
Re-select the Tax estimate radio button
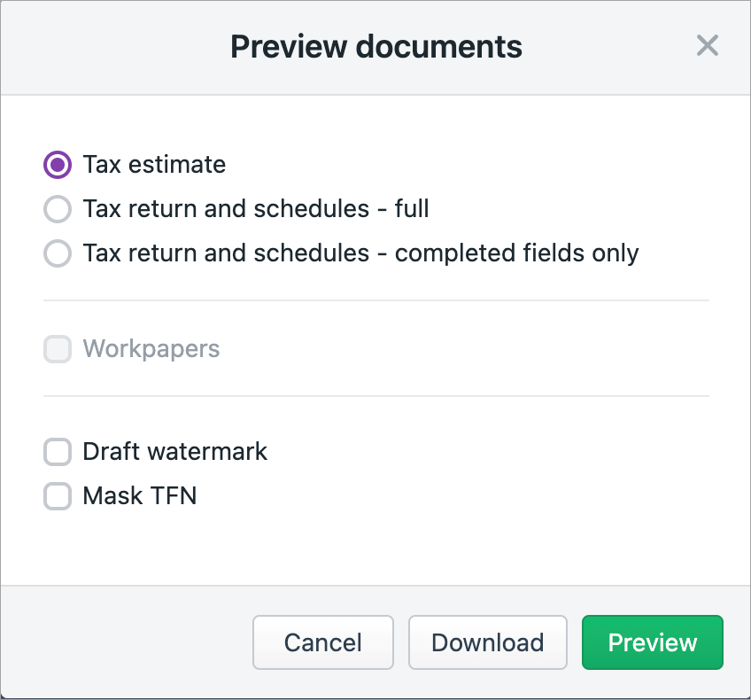pos(57,165)
